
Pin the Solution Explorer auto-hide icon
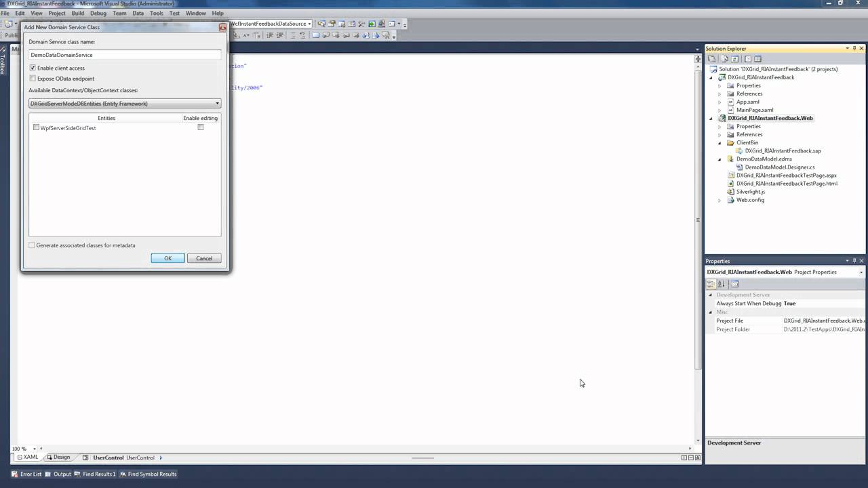854,49
